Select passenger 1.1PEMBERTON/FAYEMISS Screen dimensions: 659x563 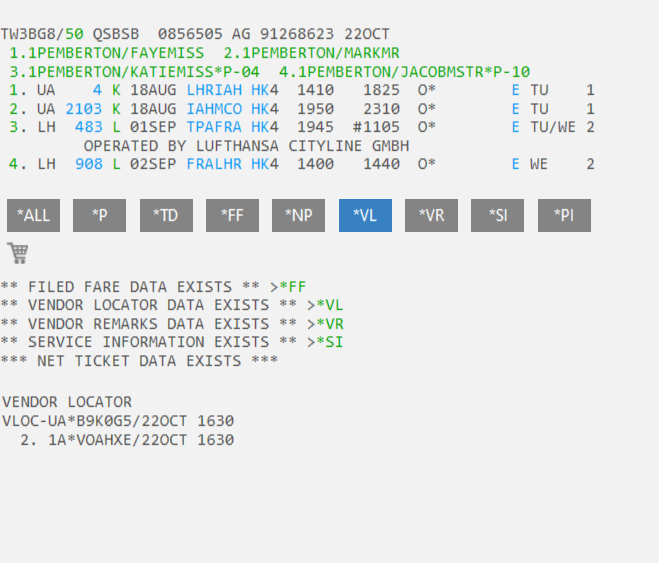[x=107, y=53]
